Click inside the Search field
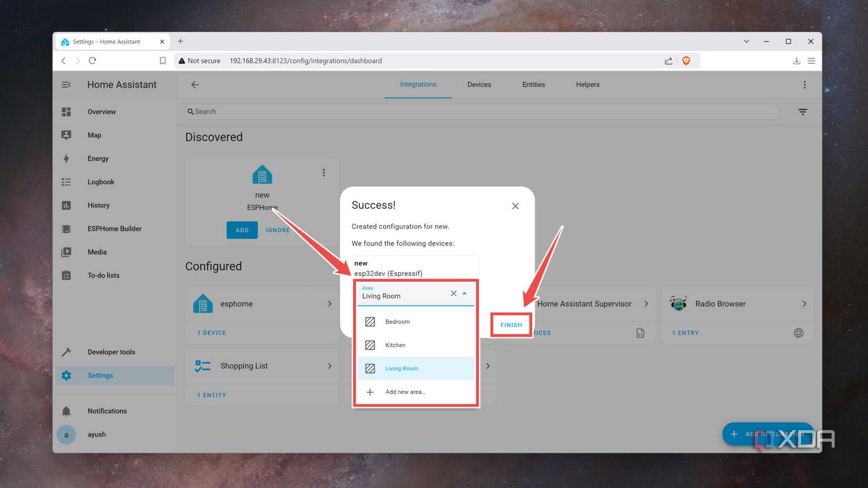The height and width of the screenshot is (488, 868). [x=368, y=111]
